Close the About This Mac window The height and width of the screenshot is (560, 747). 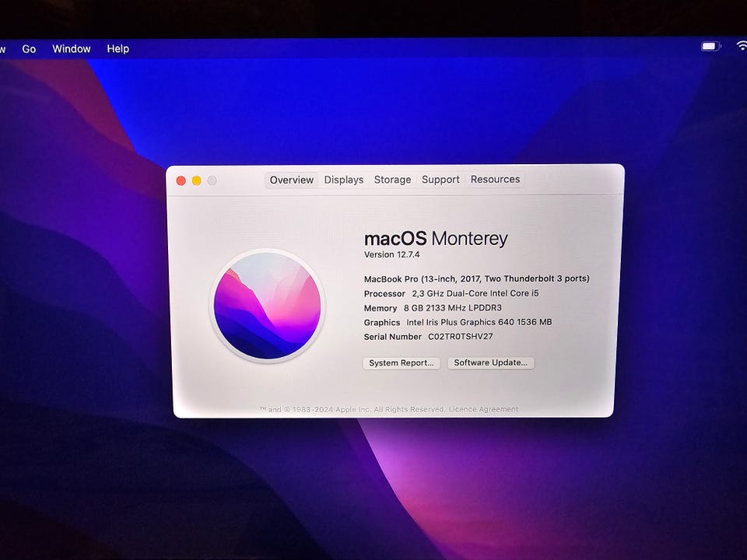(x=181, y=180)
